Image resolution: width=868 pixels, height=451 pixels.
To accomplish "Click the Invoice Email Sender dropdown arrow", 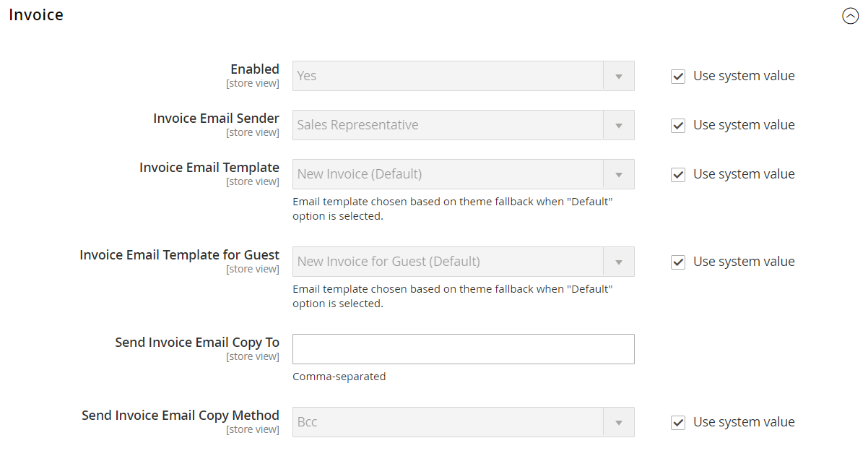I will pyautogui.click(x=619, y=125).
